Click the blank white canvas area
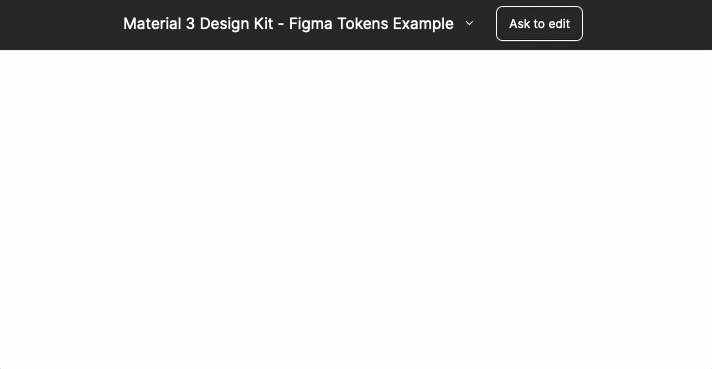The height and width of the screenshot is (369, 712). tap(356, 209)
